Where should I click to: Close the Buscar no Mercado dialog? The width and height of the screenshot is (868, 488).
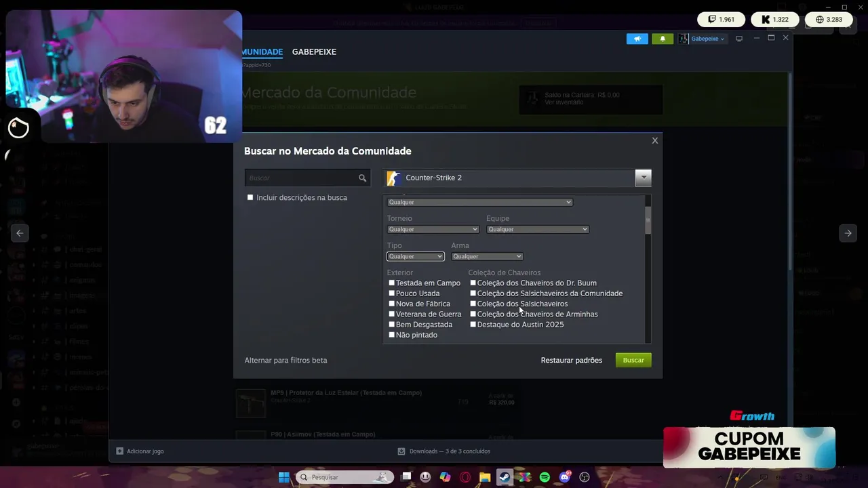[x=655, y=140]
